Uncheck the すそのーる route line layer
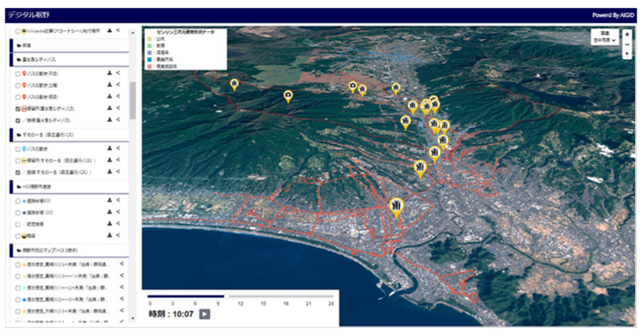The height and width of the screenshot is (336, 644). click(17, 172)
